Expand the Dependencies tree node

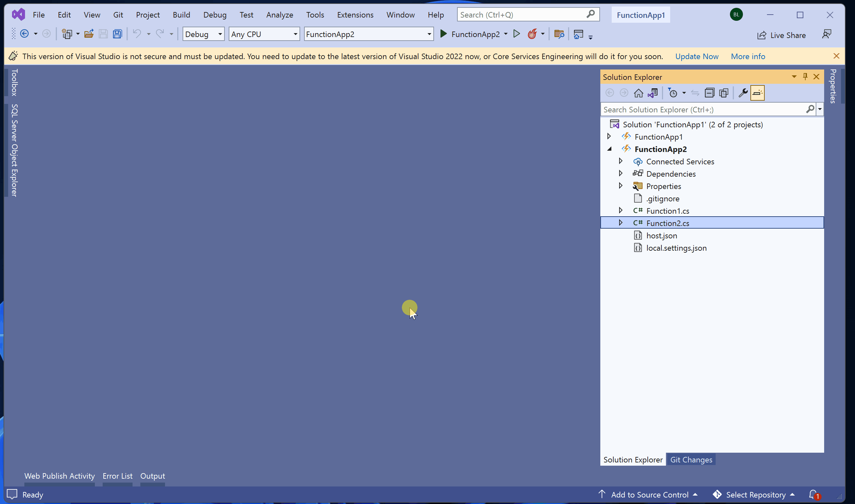[620, 173]
